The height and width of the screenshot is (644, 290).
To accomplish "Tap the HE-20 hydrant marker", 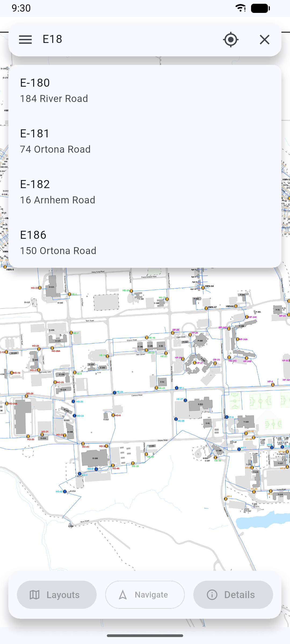I will 131,291.
